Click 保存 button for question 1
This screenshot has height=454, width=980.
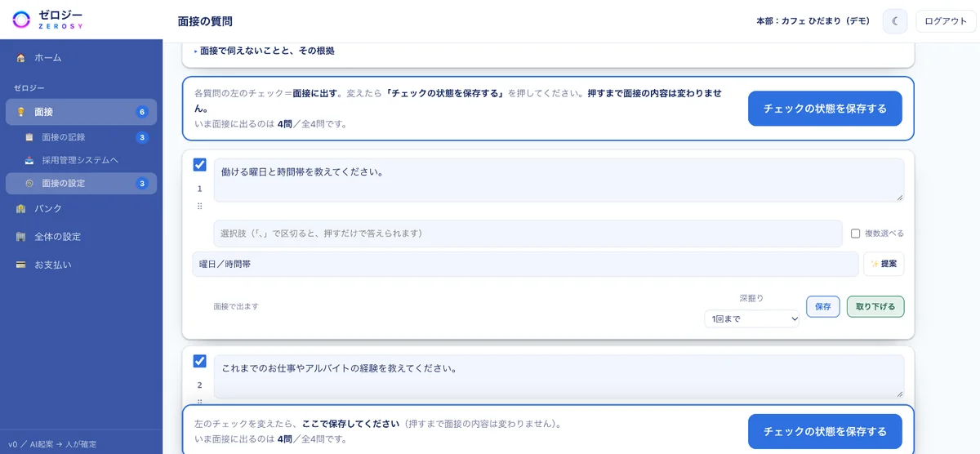tap(822, 306)
